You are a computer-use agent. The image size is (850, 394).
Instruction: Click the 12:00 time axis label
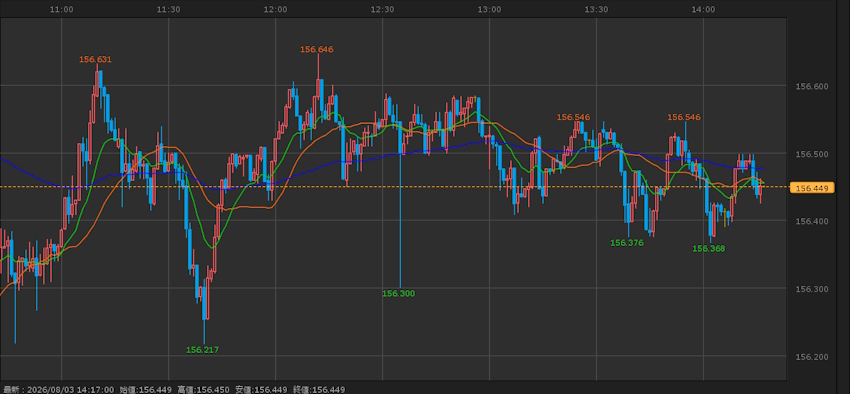pos(275,9)
